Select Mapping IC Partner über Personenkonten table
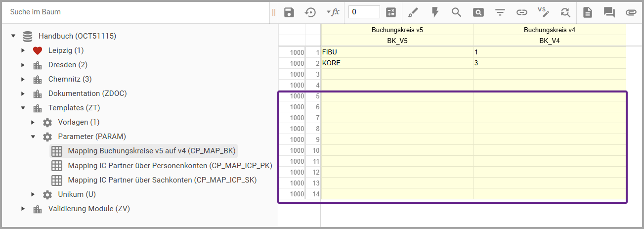This screenshot has width=644, height=229. [170, 165]
